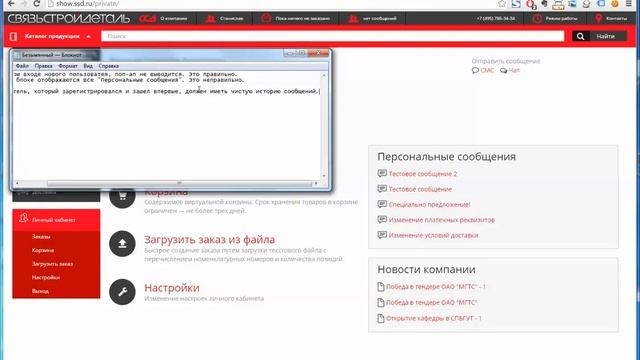Open the Формат menu in Notepad
This screenshot has height=360, width=640.
point(68,66)
